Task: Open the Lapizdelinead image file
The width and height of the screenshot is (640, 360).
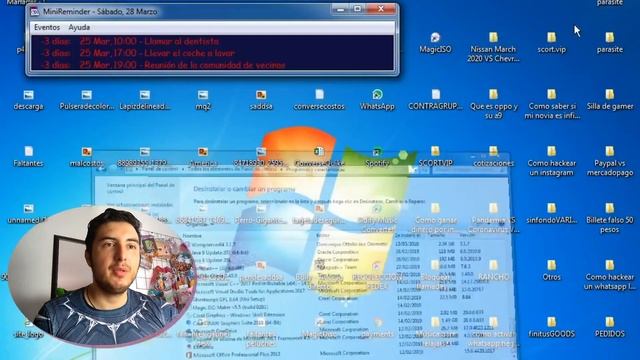Action: tap(145, 100)
